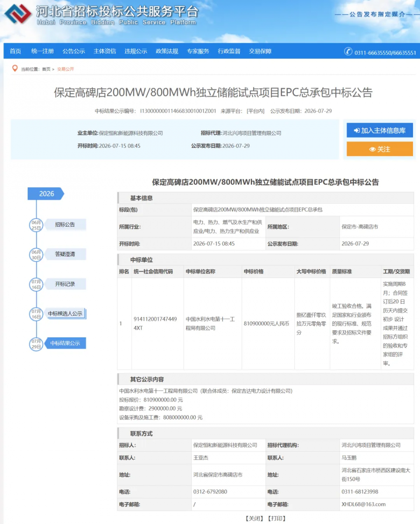This screenshot has height=524, width=420.
Task: Open the 答疑澄清 timeline step
Action: pyautogui.click(x=65, y=254)
